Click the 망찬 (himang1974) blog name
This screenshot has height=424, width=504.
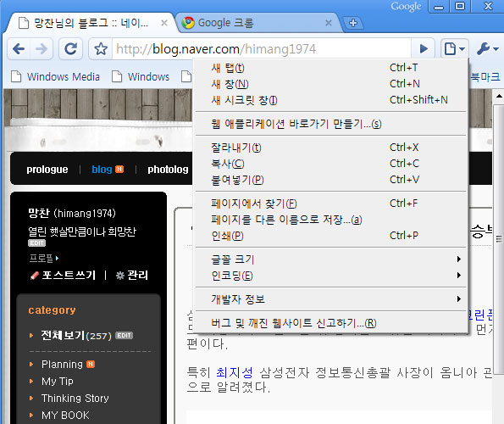(x=72, y=213)
